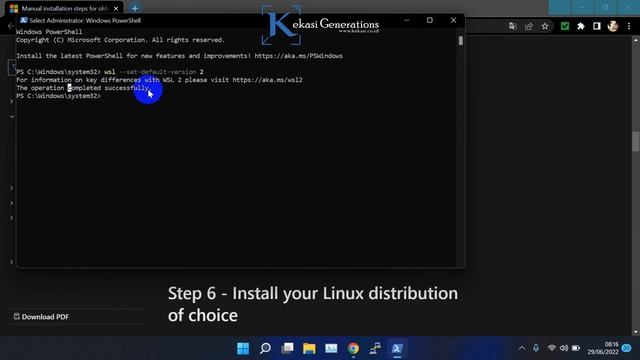
Task: Close the Manual installation steps tab
Action: click(x=116, y=8)
